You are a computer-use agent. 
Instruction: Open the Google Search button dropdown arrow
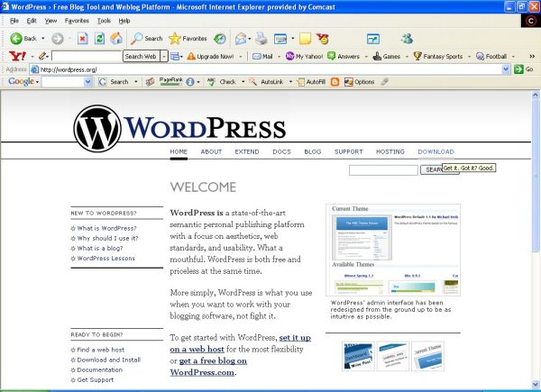[136, 82]
